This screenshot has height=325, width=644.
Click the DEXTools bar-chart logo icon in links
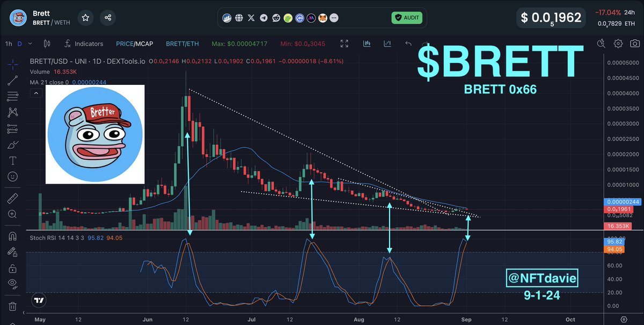point(228,18)
